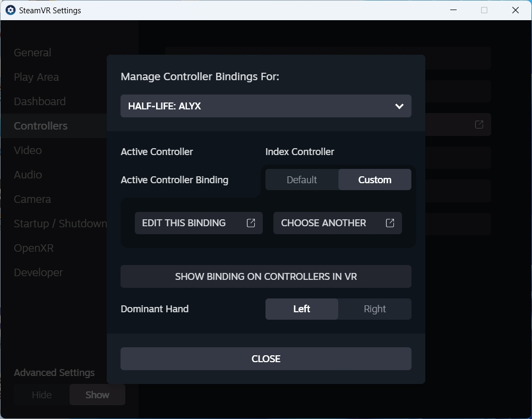532x419 pixels.
Task: Click external-link icon on Choose Another
Action: (x=390, y=223)
